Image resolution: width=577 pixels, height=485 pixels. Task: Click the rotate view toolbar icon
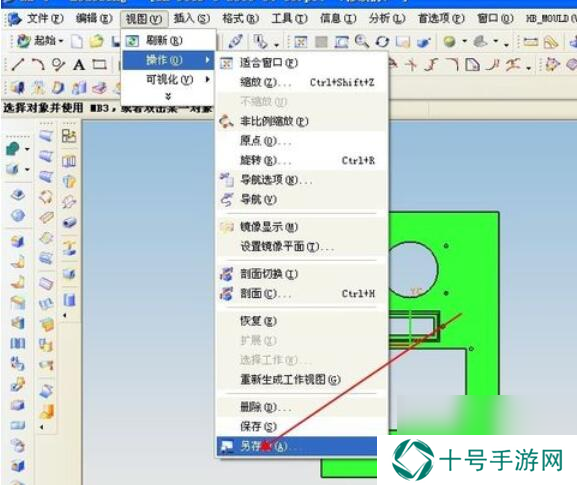click(x=382, y=42)
